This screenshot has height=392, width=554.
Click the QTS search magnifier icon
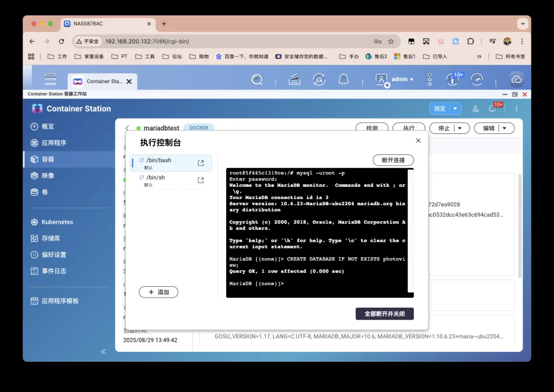pos(257,80)
